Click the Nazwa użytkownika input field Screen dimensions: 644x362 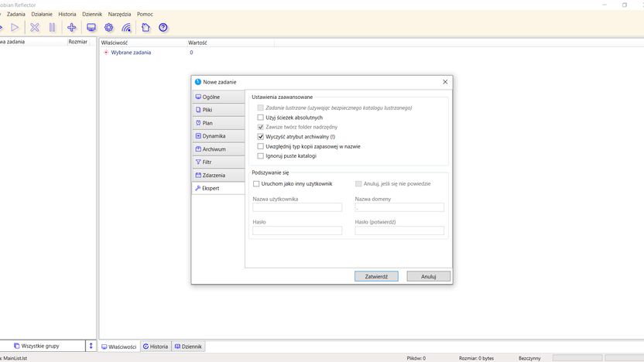pyautogui.click(x=297, y=207)
